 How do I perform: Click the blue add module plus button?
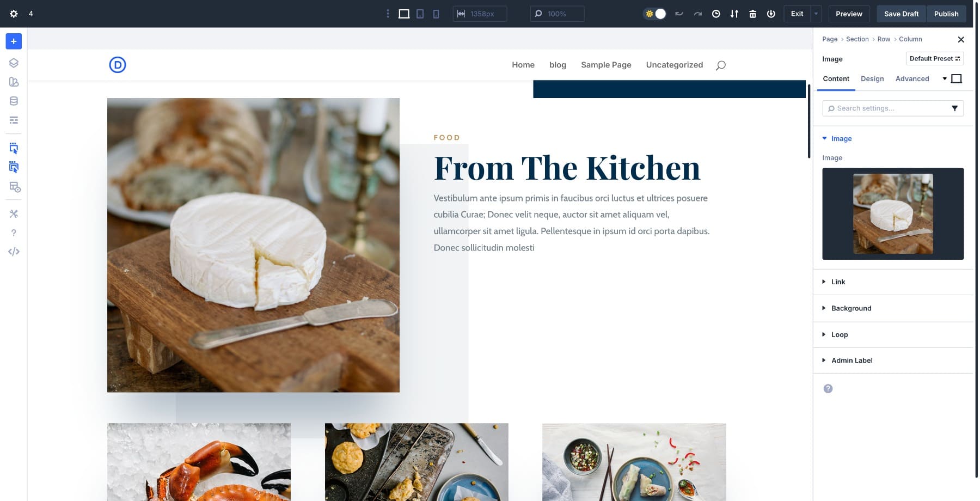click(14, 41)
